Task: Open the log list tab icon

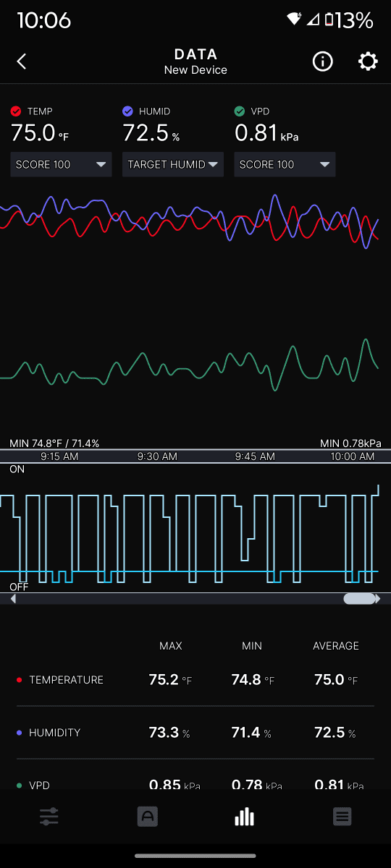Action: [x=342, y=817]
